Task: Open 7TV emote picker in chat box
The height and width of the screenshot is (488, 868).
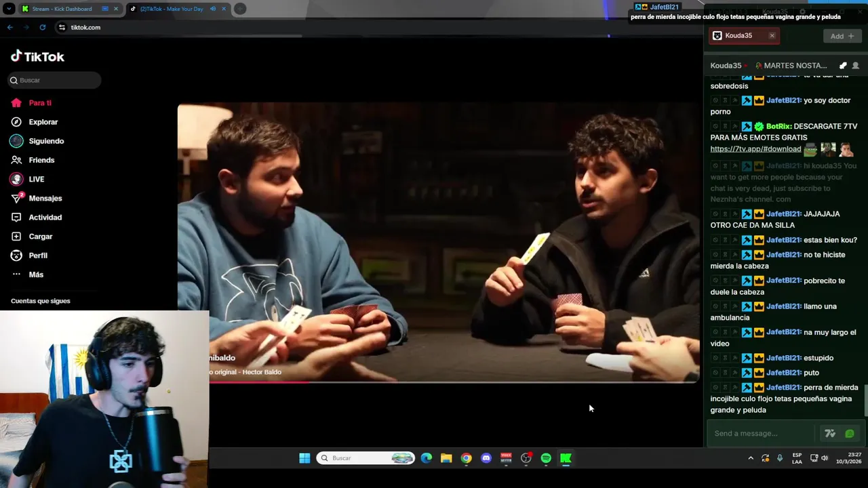Action: 830,434
